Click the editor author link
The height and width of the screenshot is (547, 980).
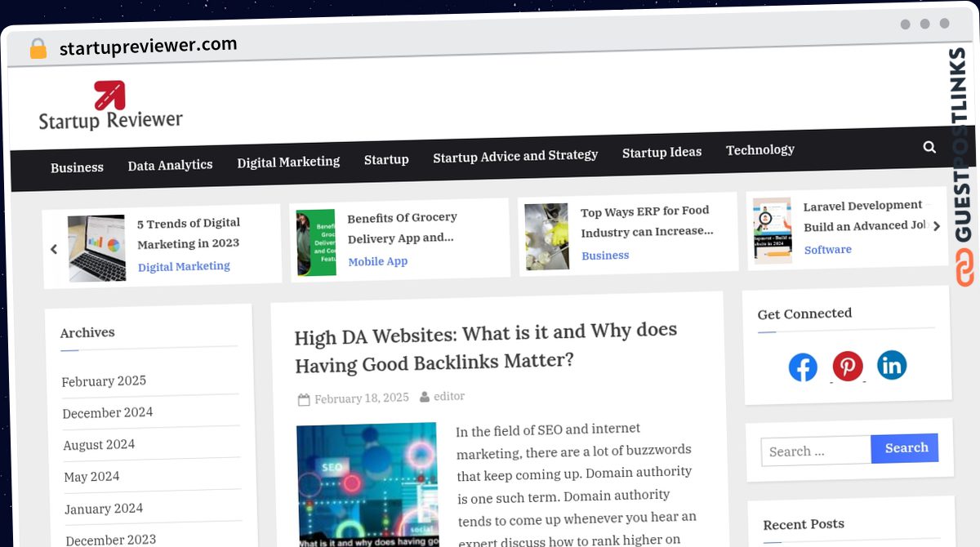tap(449, 396)
